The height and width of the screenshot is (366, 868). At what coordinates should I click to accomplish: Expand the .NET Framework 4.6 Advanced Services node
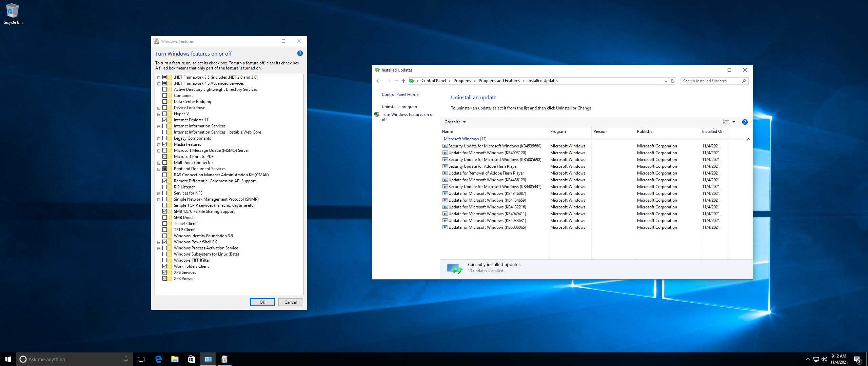159,84
